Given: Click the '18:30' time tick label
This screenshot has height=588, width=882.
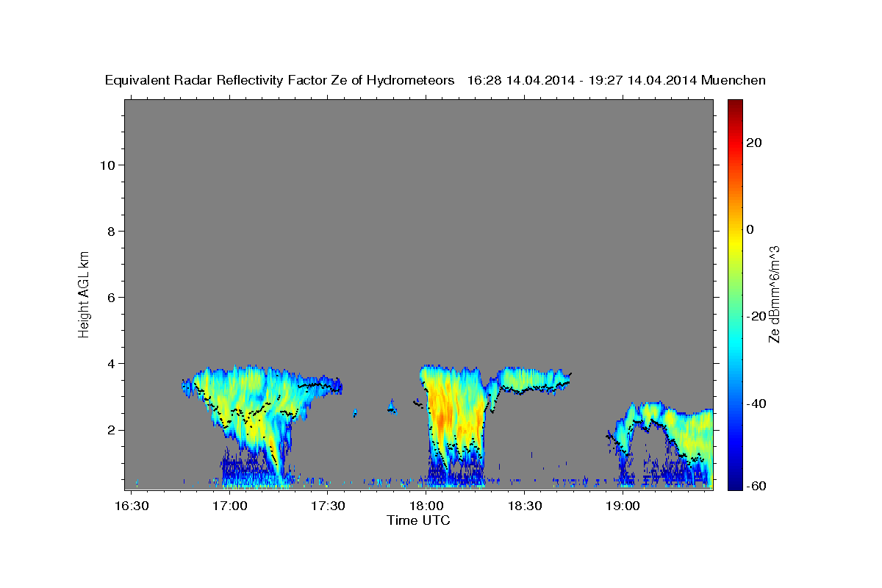Looking at the screenshot, I should point(524,506).
